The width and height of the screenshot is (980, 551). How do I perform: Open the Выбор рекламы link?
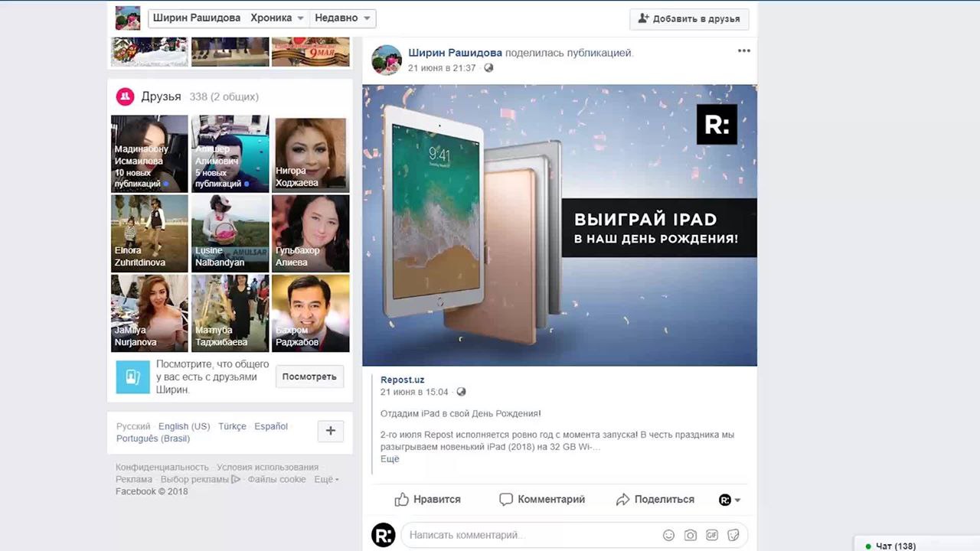pos(194,480)
